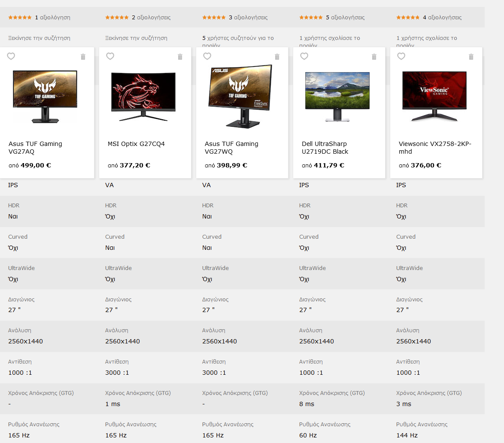Open Asus TUF Gaming VG27WQ product image

240,97
